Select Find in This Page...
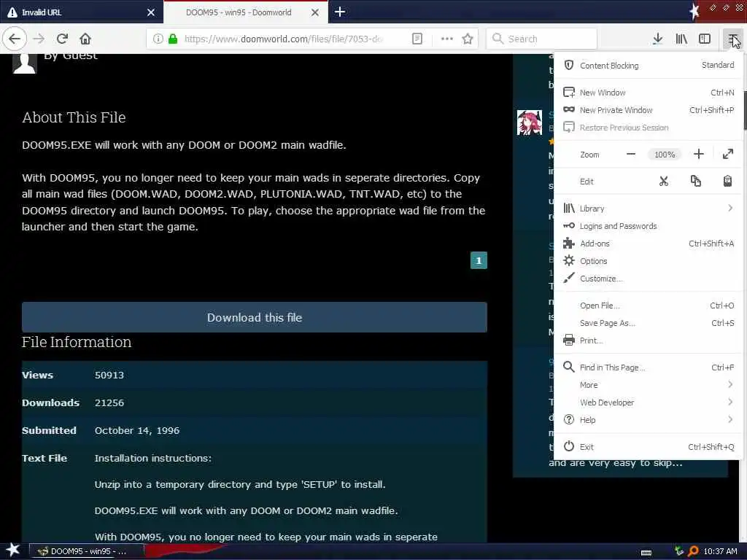The image size is (747, 560). [x=649, y=367]
